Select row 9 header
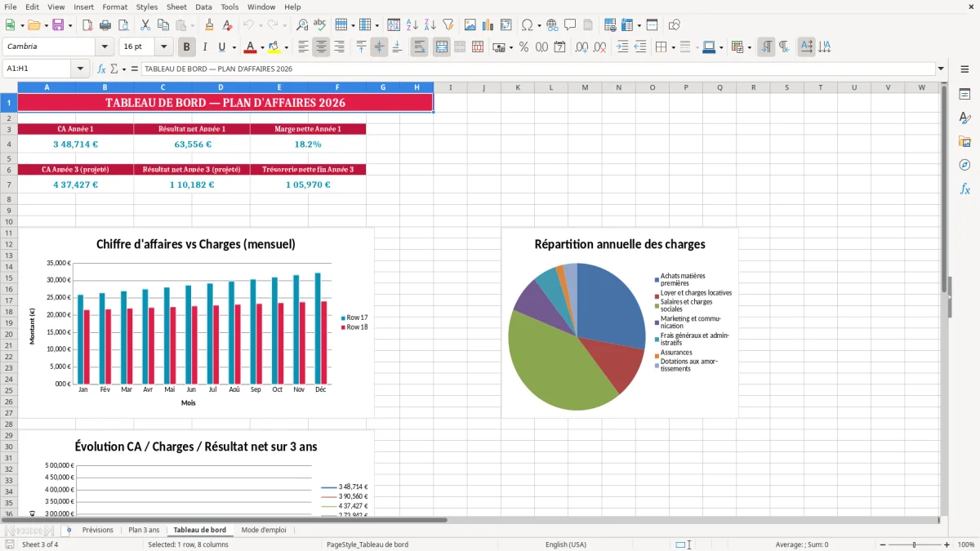The height and width of the screenshot is (551, 980). 8,211
